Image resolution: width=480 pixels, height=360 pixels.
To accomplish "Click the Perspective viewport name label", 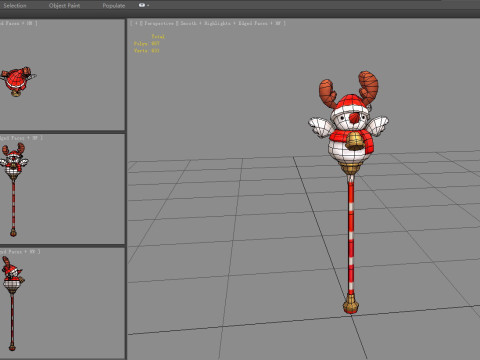I will (159, 23).
